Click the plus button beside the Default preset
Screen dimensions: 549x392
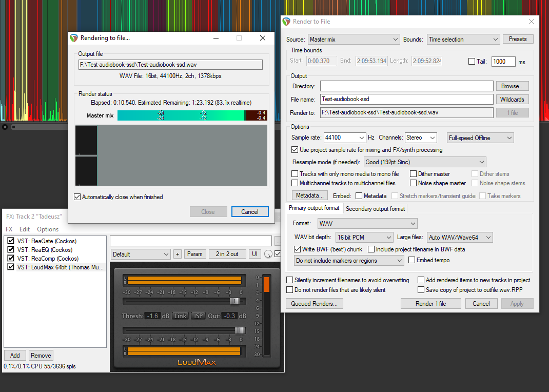178,254
